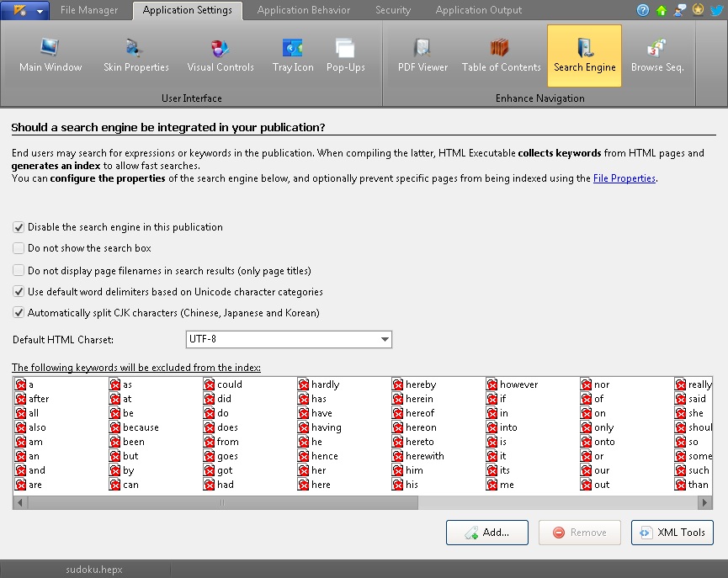The height and width of the screenshot is (578, 728).
Task: Open Pop-Ups settings
Action: [x=345, y=56]
